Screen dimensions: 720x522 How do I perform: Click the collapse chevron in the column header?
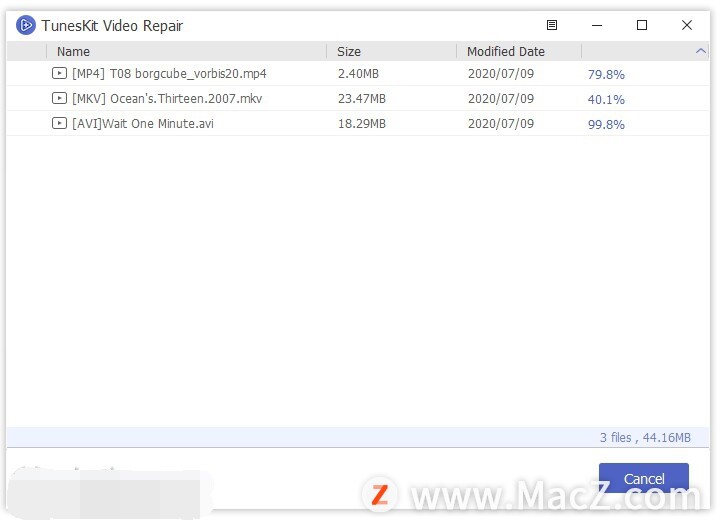pyautogui.click(x=700, y=51)
